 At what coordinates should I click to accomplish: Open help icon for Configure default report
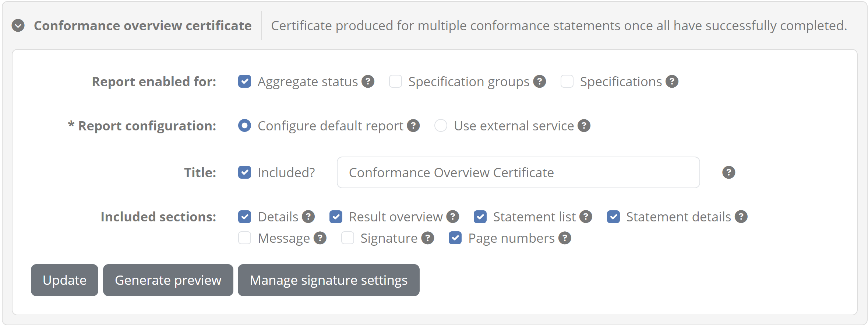pyautogui.click(x=413, y=126)
